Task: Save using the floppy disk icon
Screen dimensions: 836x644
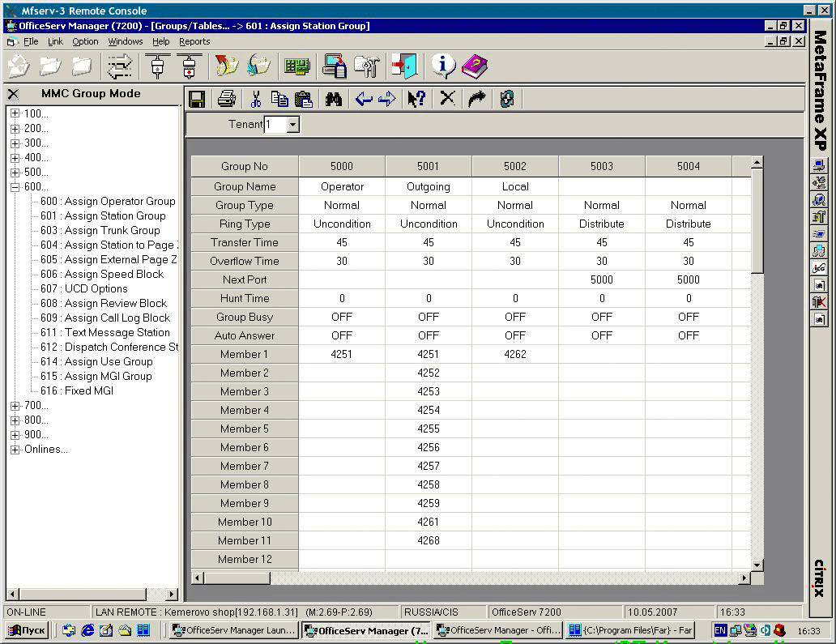Action: pos(197,99)
